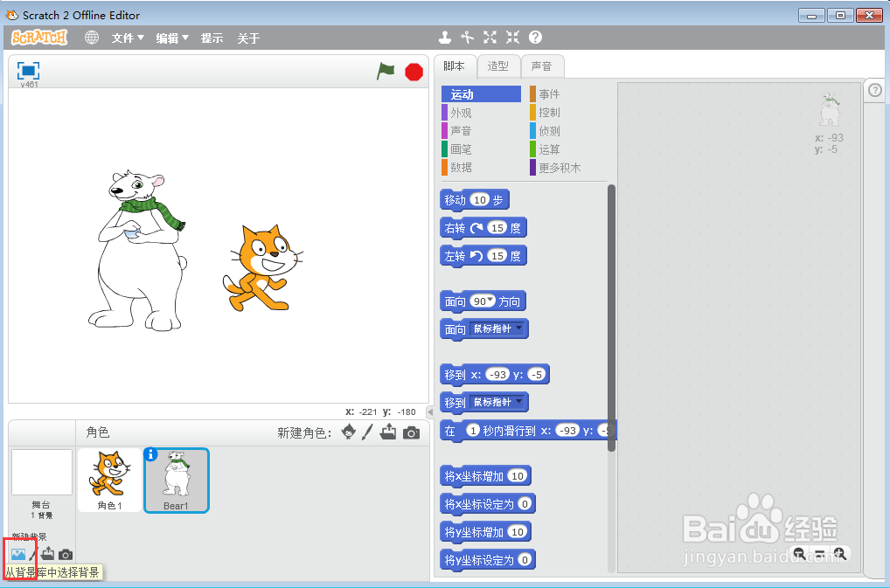Click value 0 in 将y坐标设定为 block
The width and height of the screenshot is (890, 588).
525,560
